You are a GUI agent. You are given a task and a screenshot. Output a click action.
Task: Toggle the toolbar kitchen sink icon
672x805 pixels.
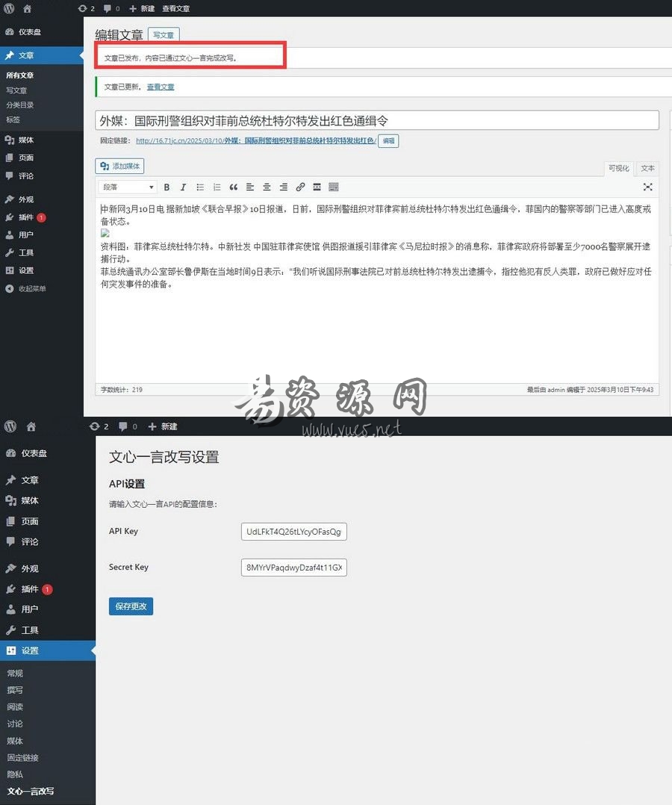334,187
